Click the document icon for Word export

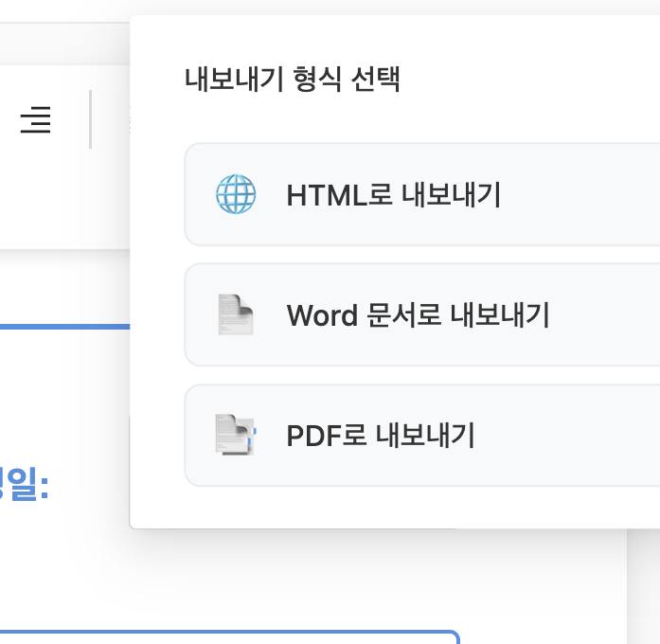tap(236, 314)
